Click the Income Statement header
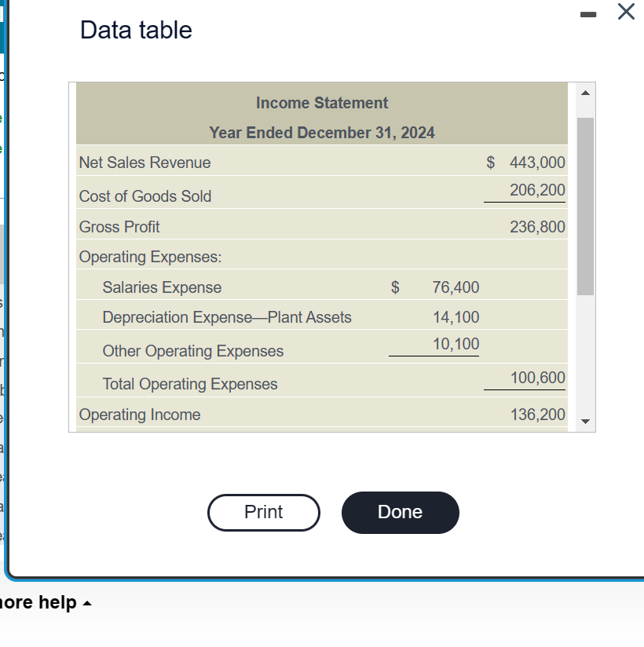 321,103
